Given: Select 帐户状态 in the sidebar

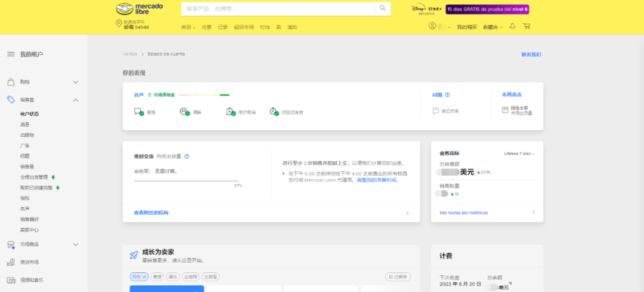Looking at the screenshot, I should click(x=30, y=113).
